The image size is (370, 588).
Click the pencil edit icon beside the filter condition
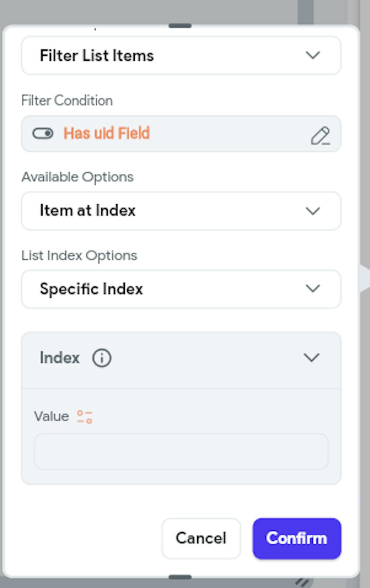321,135
